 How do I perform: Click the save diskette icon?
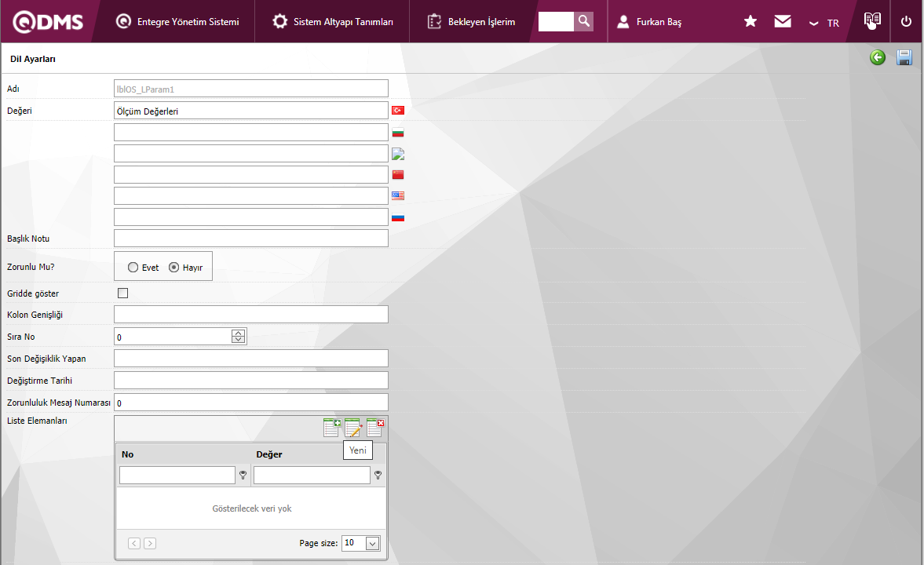(x=904, y=57)
